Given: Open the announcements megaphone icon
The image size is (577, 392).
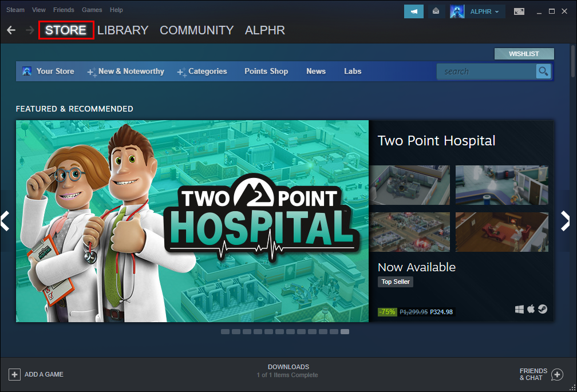Looking at the screenshot, I should tap(414, 11).
